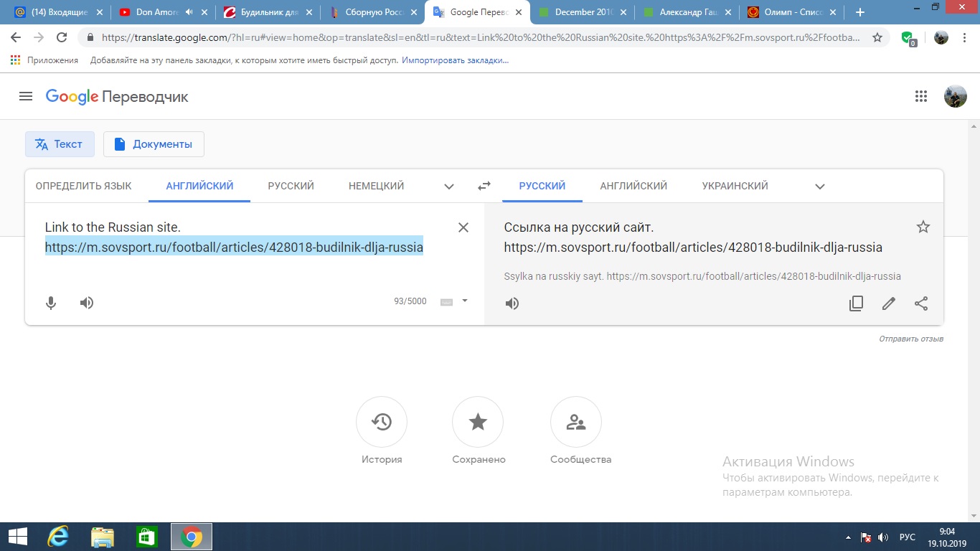Expand more source languages
The width and height of the screenshot is (980, 551).
pos(449,187)
